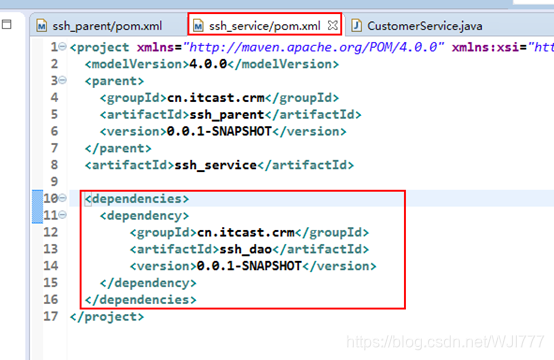
Task: Close the ssh_service/pom.xml editor tab
Action: [x=332, y=25]
